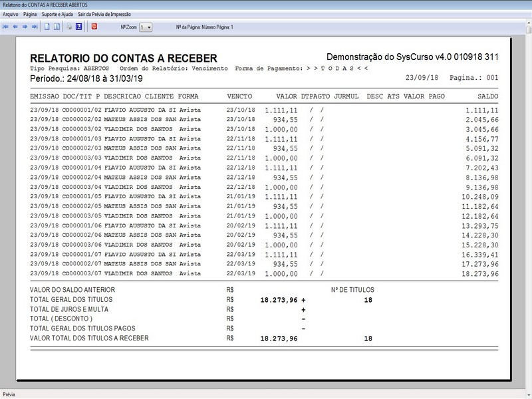
Task: Open the Suporte e Ajuda menu
Action: coord(57,14)
